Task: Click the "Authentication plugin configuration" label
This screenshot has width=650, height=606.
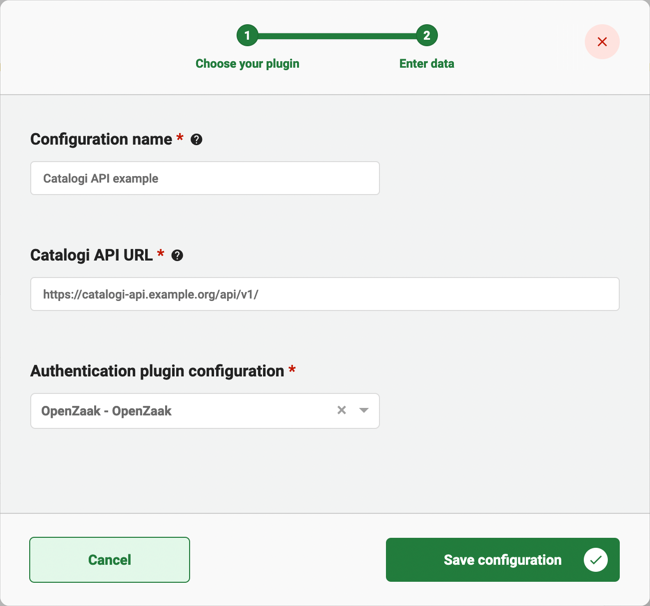Action: [x=157, y=371]
